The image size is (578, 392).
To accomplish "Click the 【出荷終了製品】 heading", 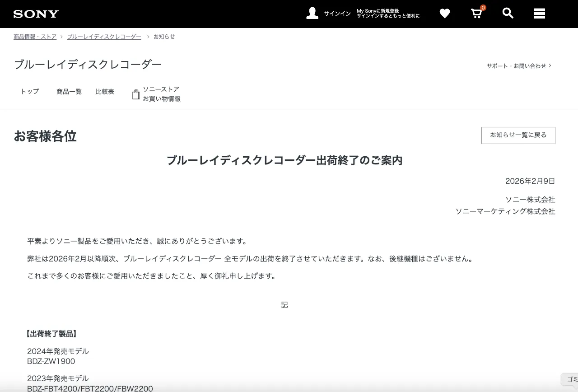I will click(51, 334).
